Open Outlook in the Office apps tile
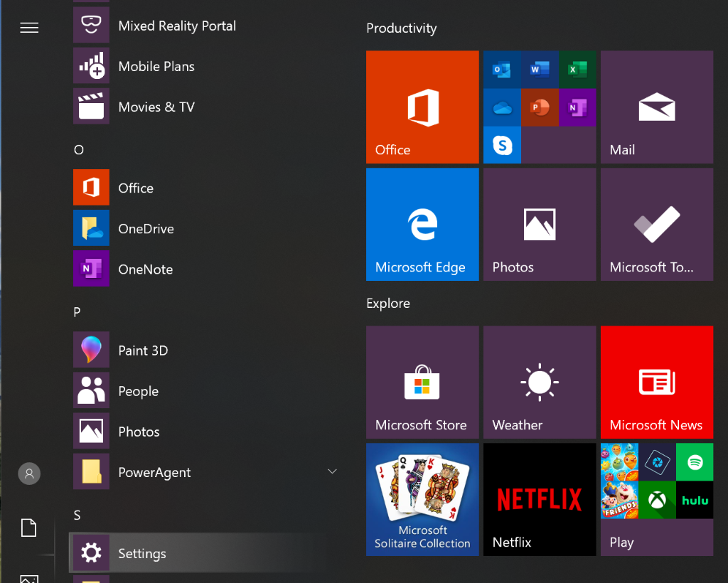Viewport: 728px width, 583px height. [x=502, y=70]
